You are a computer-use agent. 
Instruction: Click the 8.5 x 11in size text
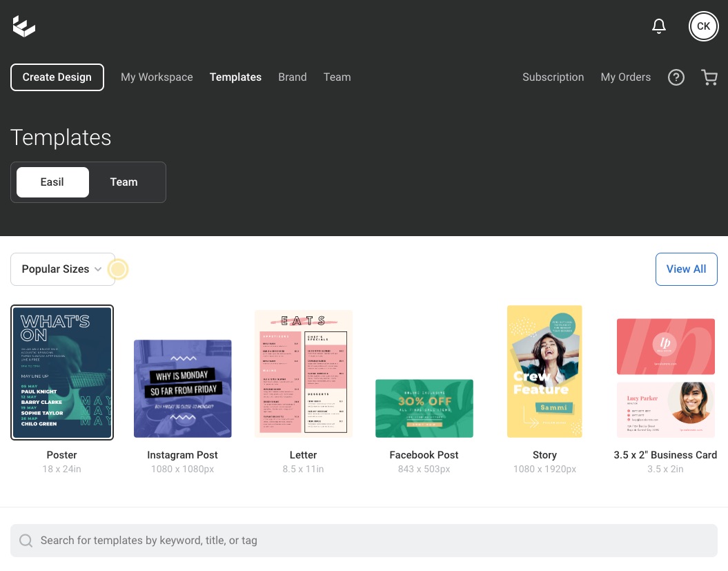[x=303, y=470]
